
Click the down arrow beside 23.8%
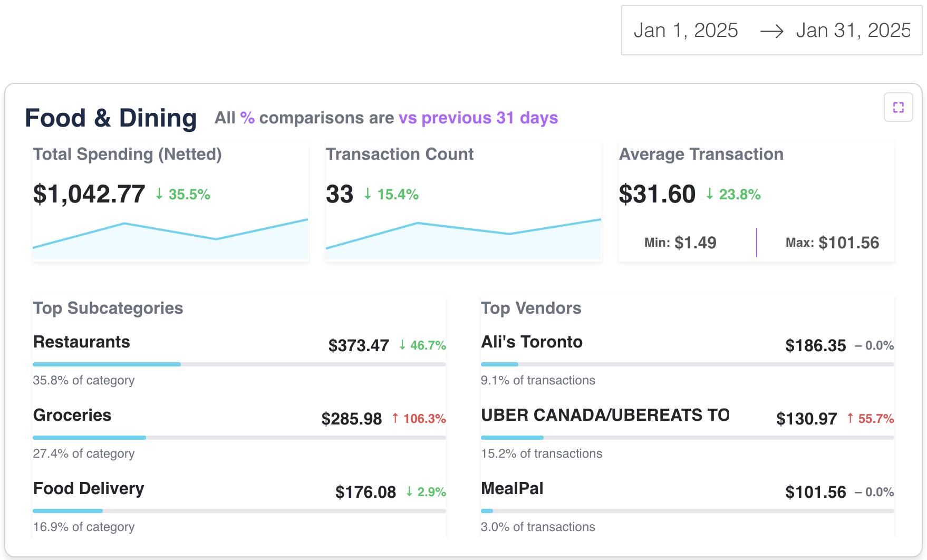(x=710, y=195)
